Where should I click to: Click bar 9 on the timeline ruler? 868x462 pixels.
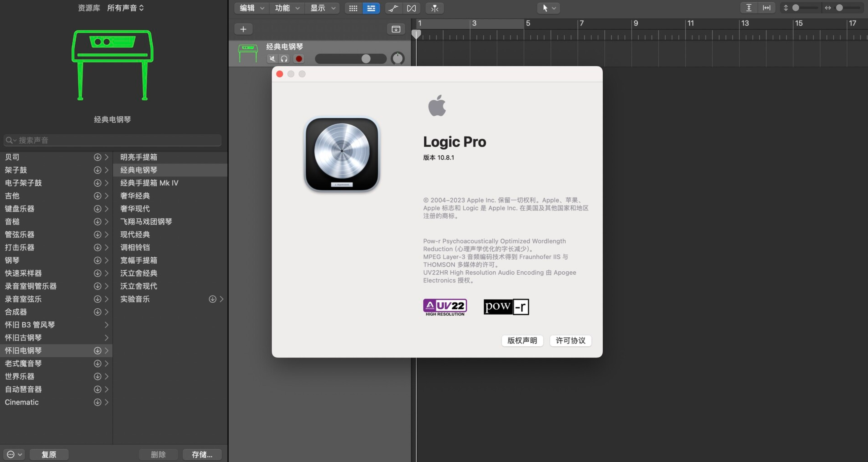636,23
